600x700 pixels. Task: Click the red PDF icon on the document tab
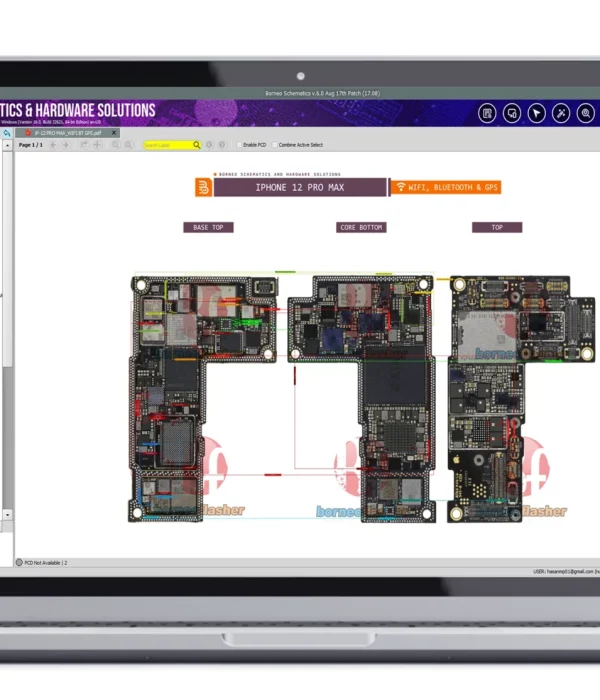28,133
